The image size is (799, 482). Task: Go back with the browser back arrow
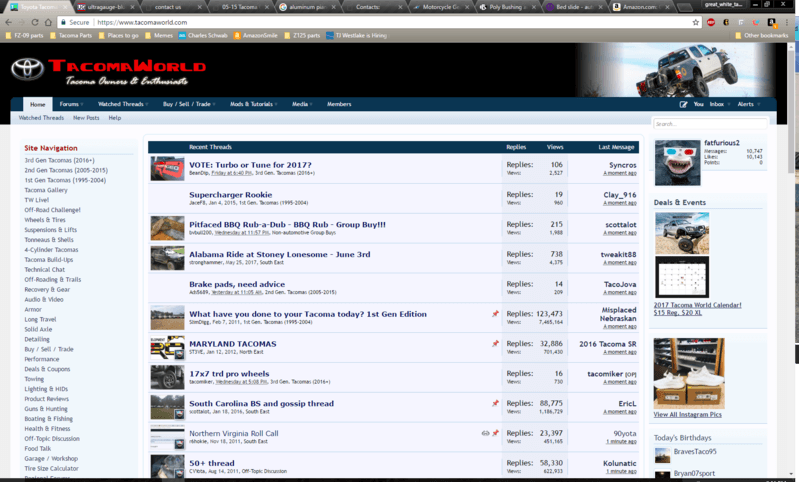point(8,22)
